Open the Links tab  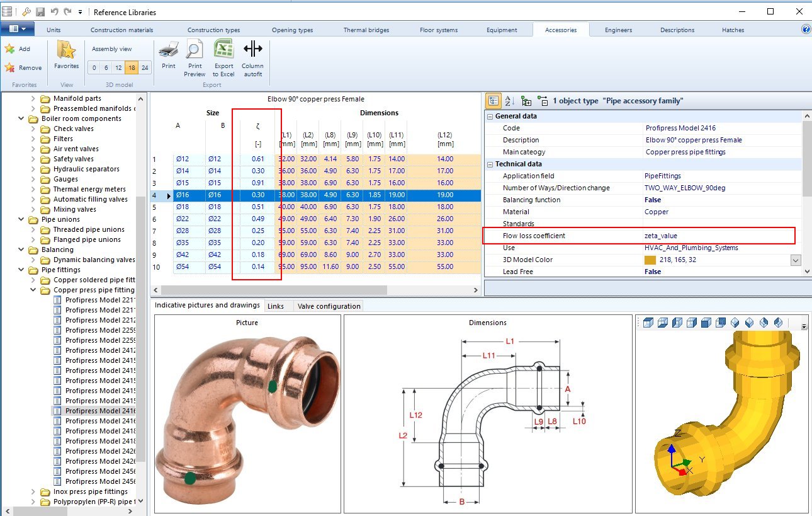pyautogui.click(x=275, y=306)
